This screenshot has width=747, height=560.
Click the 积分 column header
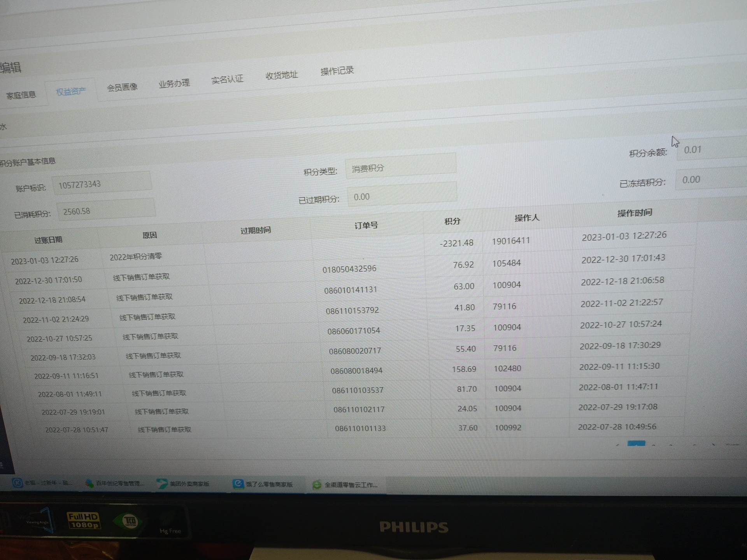point(452,221)
